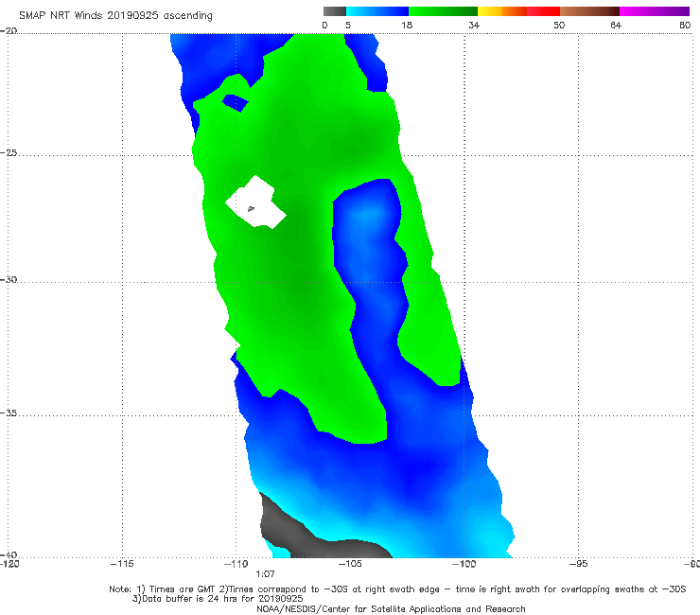Click the longitude label '-115'
Image resolution: width=700 pixels, height=615 pixels.
(x=122, y=564)
